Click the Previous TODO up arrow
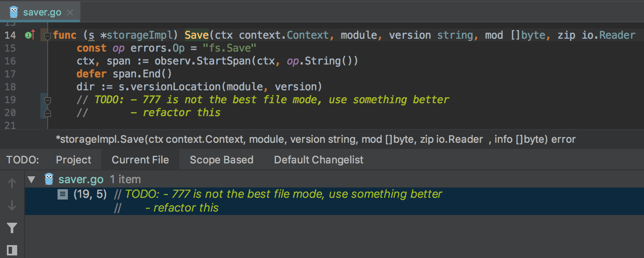 pyautogui.click(x=12, y=184)
